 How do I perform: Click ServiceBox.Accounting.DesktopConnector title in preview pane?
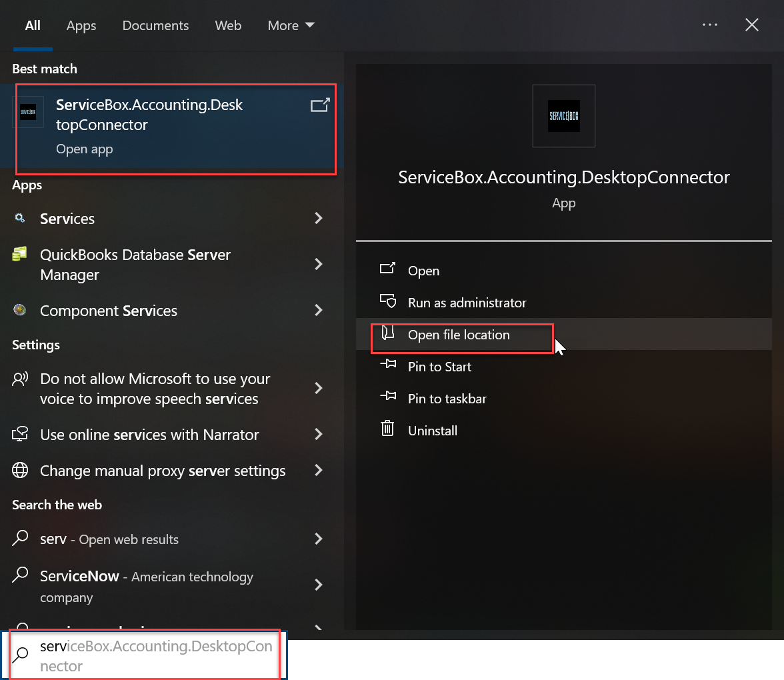(x=563, y=177)
